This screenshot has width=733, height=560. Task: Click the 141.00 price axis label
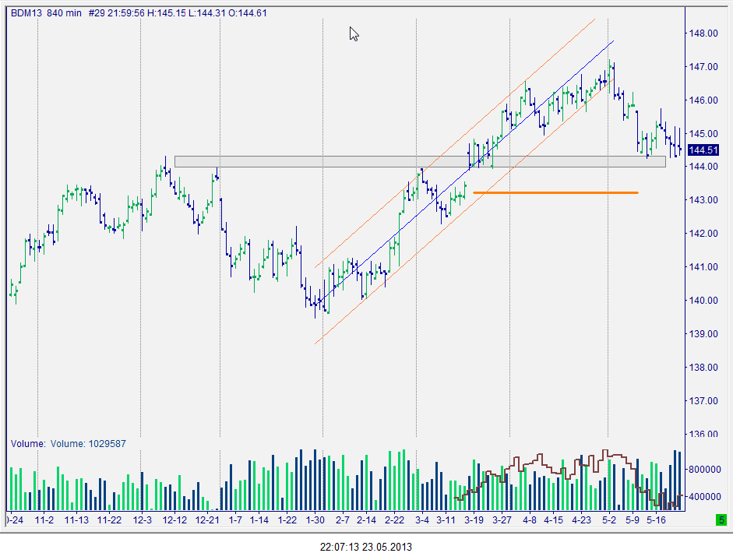703,267
